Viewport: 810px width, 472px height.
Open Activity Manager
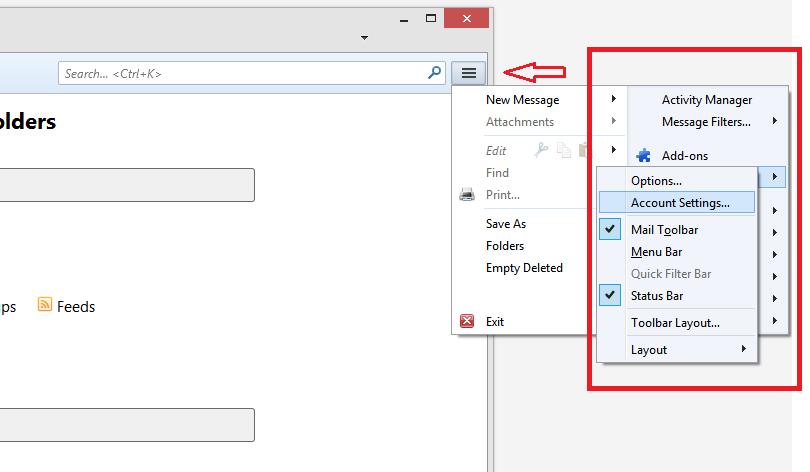tap(707, 100)
